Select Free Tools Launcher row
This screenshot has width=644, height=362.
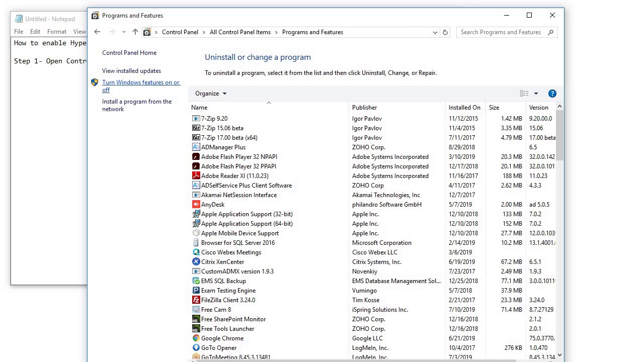pyautogui.click(x=373, y=329)
